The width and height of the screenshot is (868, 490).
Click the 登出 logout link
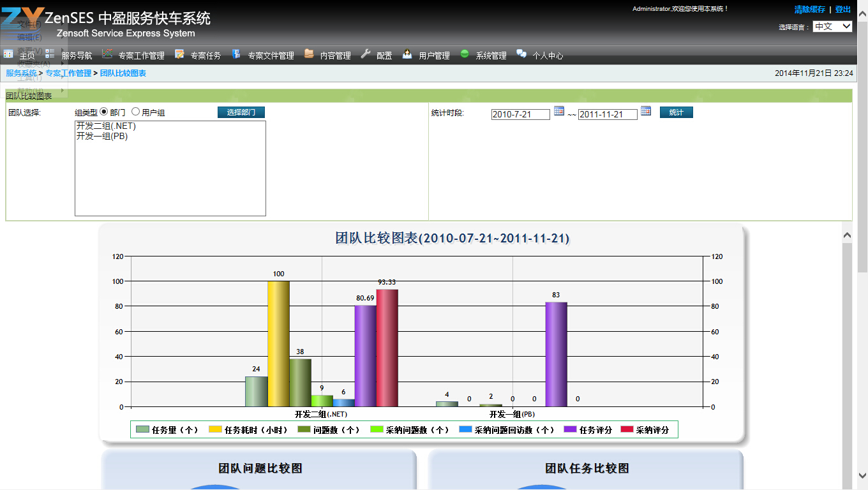(x=843, y=10)
